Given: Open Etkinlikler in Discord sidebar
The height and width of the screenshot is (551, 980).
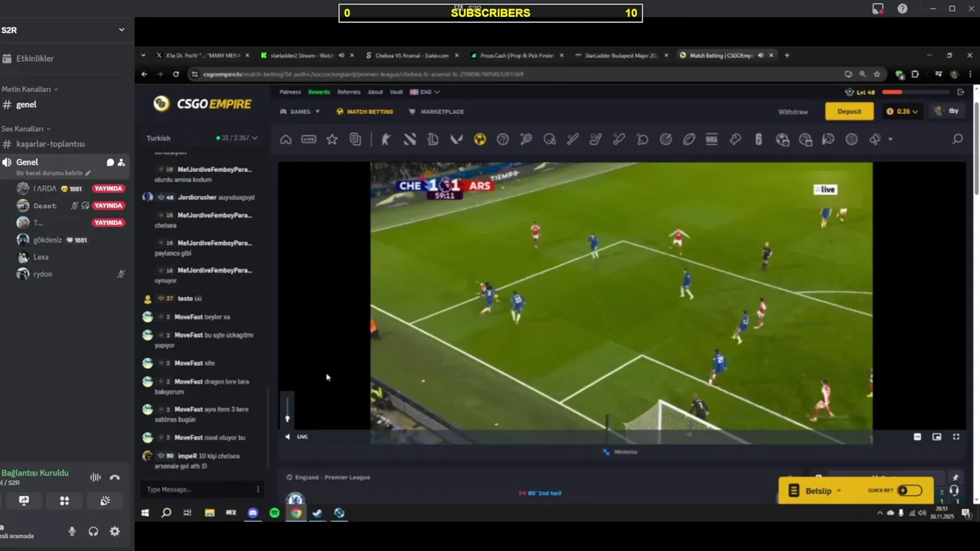Looking at the screenshot, I should pyautogui.click(x=35, y=58).
